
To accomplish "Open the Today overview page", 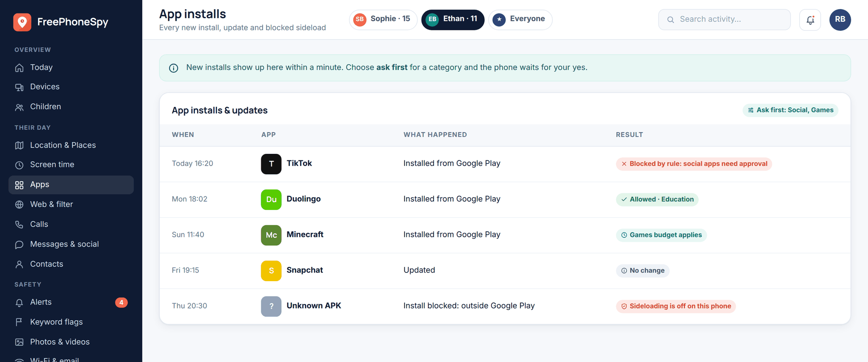I will [71, 67].
